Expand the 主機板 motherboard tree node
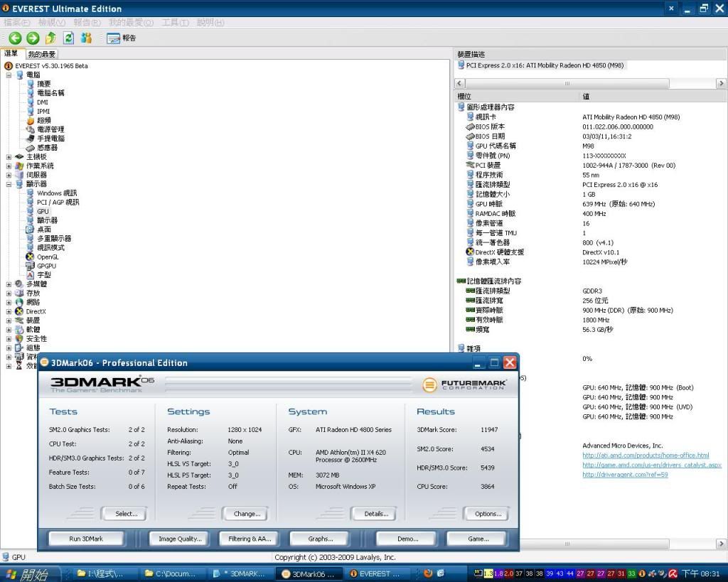This screenshot has width=728, height=582. pos(9,157)
